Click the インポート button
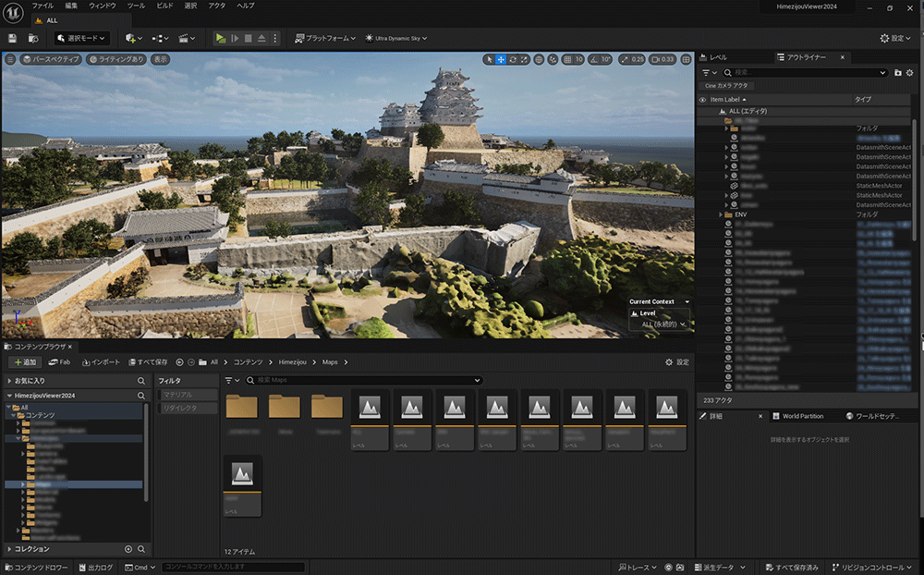The image size is (924, 575). pos(102,362)
